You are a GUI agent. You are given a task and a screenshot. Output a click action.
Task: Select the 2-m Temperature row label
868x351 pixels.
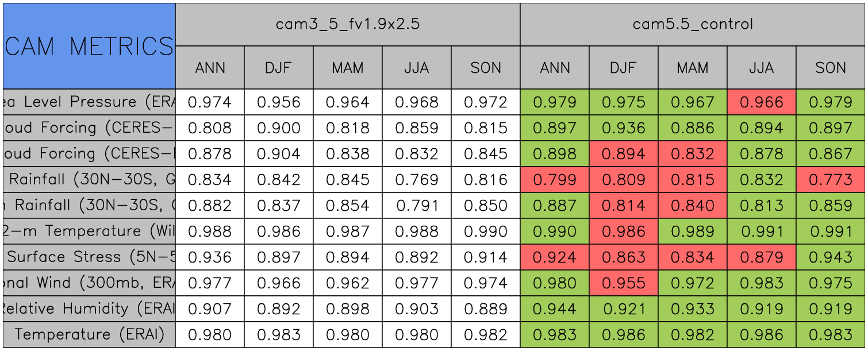pyautogui.click(x=89, y=232)
